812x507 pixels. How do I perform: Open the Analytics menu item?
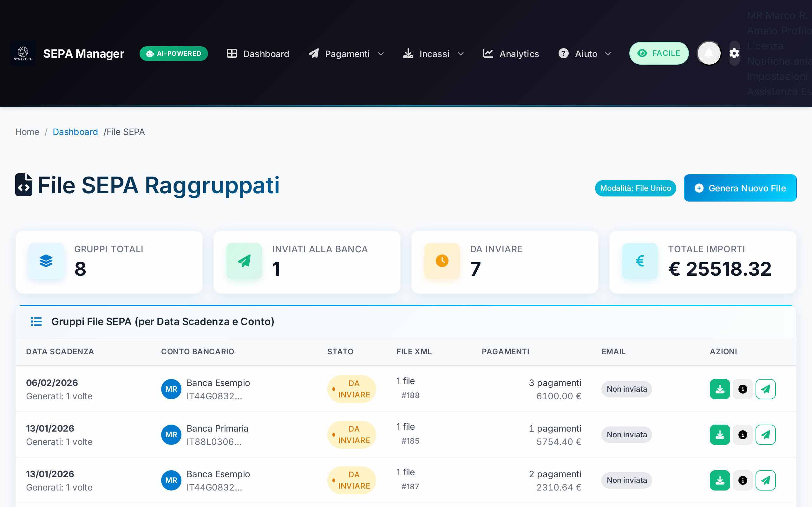(511, 54)
